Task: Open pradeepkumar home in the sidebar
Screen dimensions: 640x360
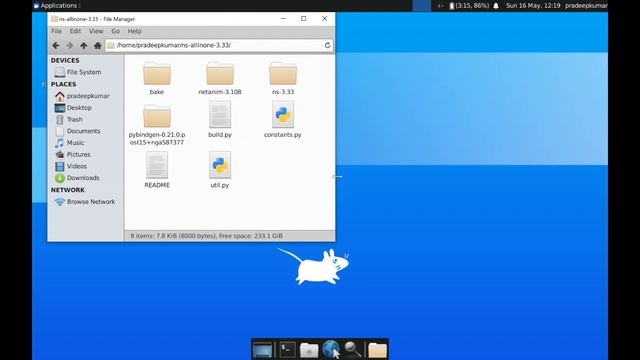Action: click(x=82, y=96)
